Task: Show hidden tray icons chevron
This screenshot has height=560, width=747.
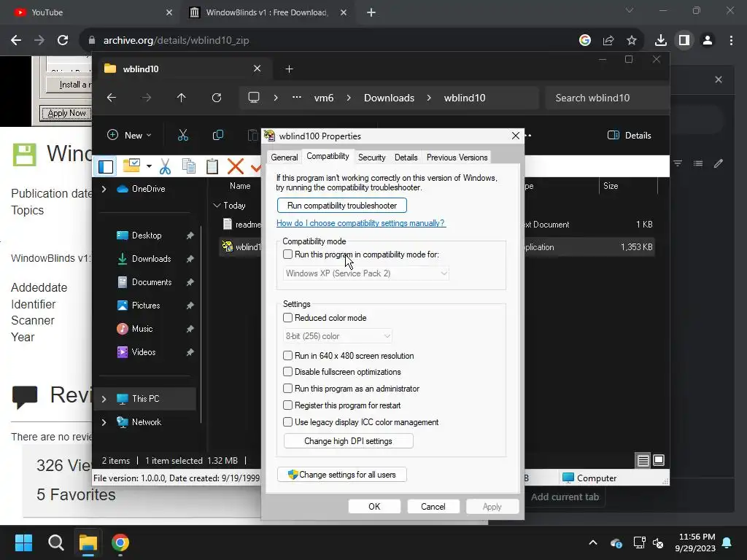Action: (592, 542)
